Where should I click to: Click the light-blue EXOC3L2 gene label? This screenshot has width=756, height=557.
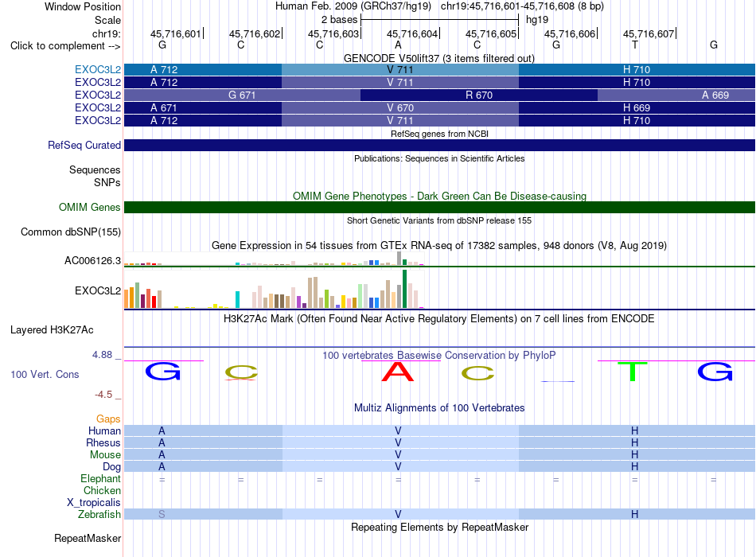tap(97, 69)
